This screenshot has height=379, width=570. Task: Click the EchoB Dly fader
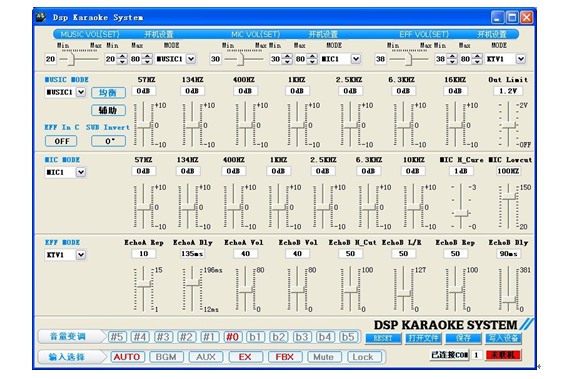pos(508,300)
